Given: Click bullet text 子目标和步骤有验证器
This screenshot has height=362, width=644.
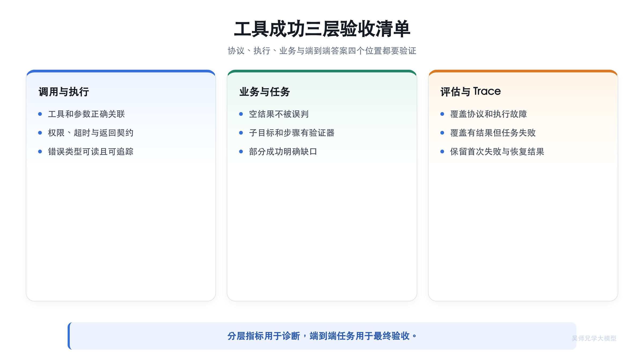Looking at the screenshot, I should [292, 133].
